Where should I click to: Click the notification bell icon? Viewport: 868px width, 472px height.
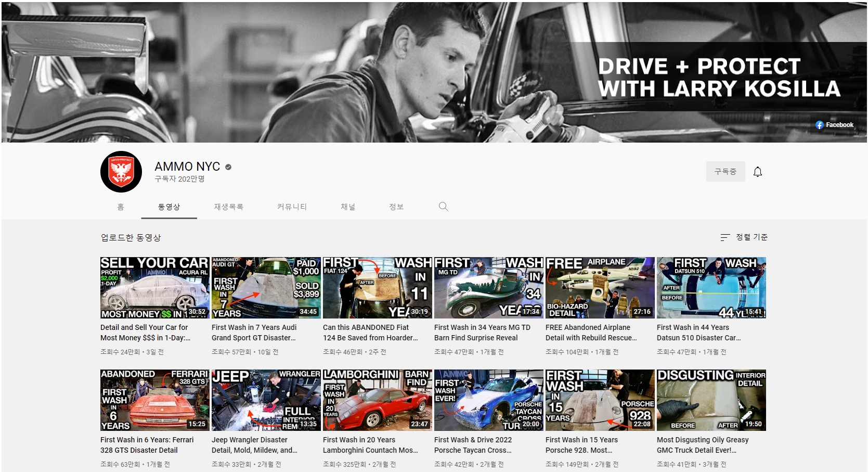pyautogui.click(x=758, y=172)
